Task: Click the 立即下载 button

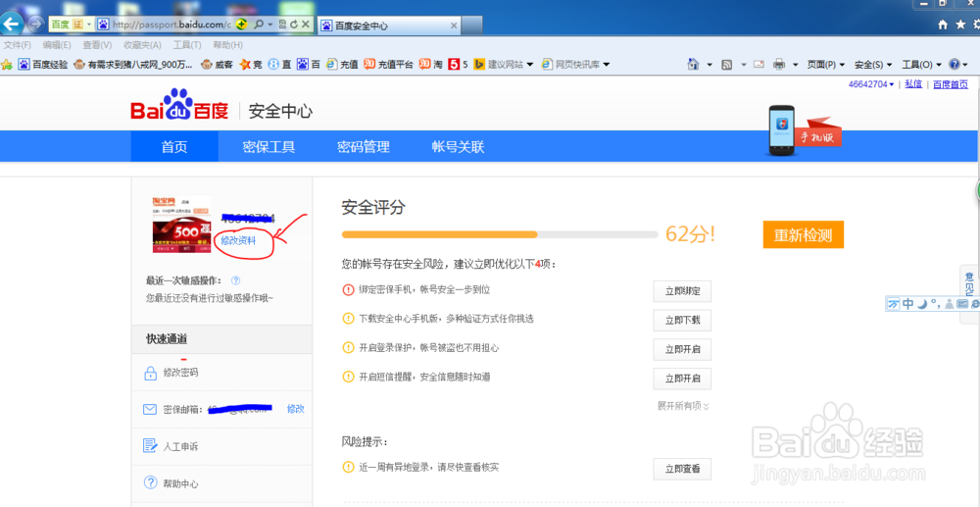Action: pyautogui.click(x=682, y=321)
